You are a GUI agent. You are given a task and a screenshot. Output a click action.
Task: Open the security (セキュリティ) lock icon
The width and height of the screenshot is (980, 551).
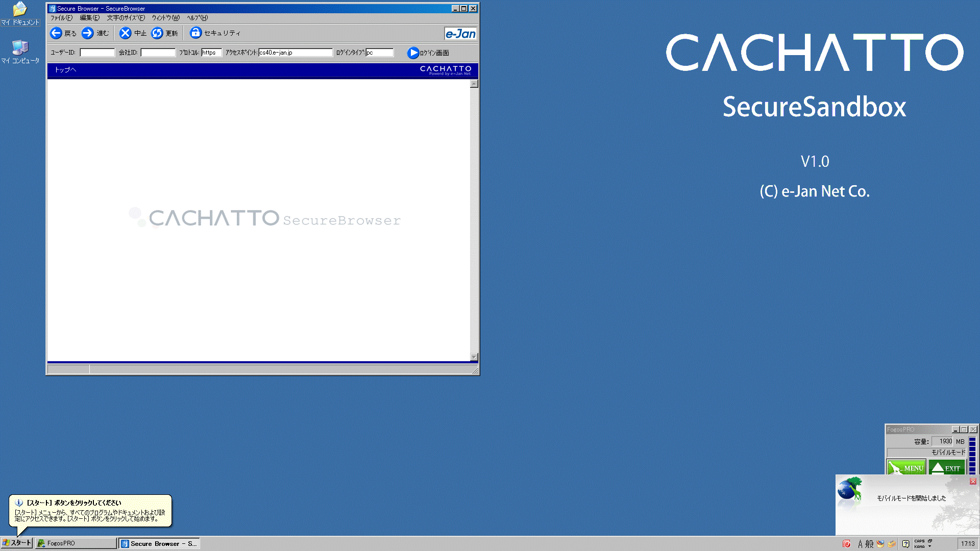click(195, 33)
